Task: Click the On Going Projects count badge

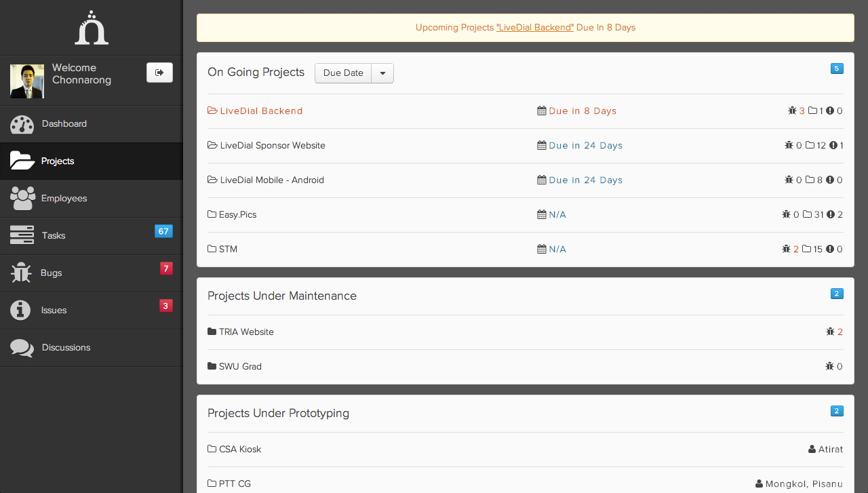Action: [837, 68]
